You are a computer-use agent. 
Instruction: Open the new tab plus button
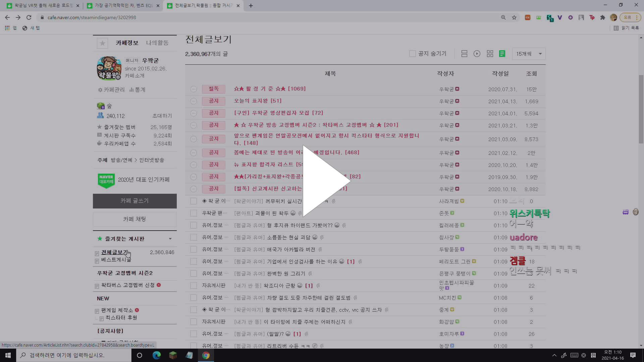tap(251, 6)
